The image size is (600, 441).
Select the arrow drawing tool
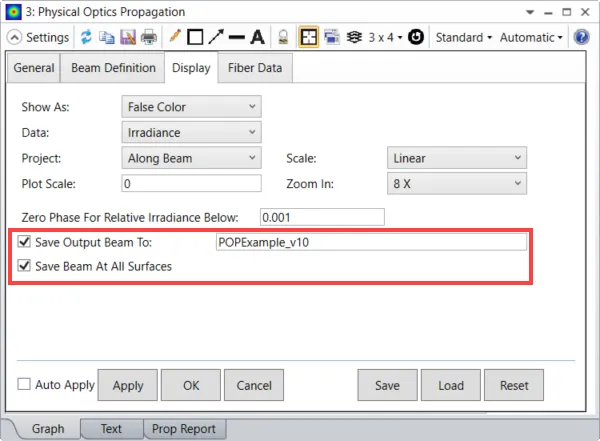pyautogui.click(x=216, y=37)
